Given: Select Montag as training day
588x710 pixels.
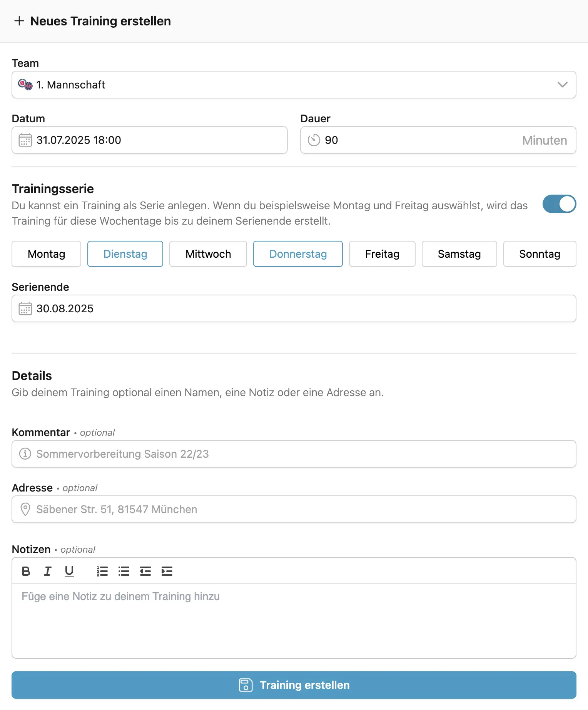Looking at the screenshot, I should click(47, 254).
